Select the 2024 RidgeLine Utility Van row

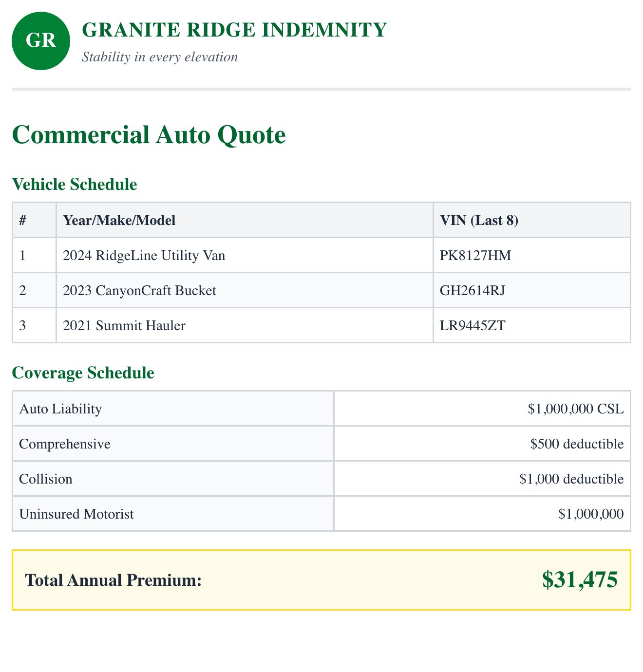(144, 255)
